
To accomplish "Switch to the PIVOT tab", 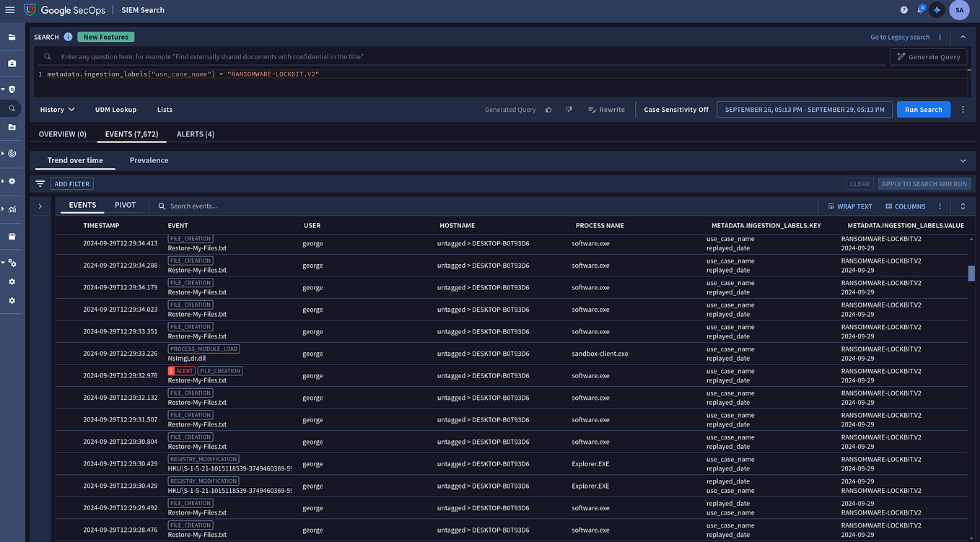I will click(125, 205).
